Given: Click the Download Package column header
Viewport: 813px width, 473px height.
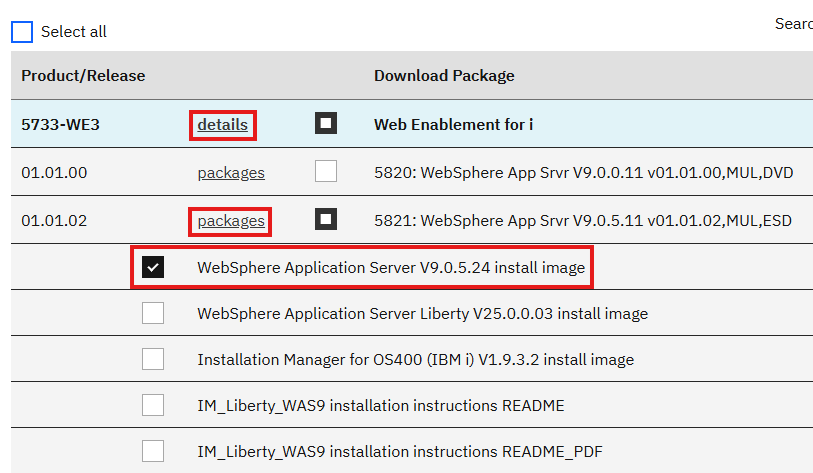Looking at the screenshot, I should coord(444,76).
